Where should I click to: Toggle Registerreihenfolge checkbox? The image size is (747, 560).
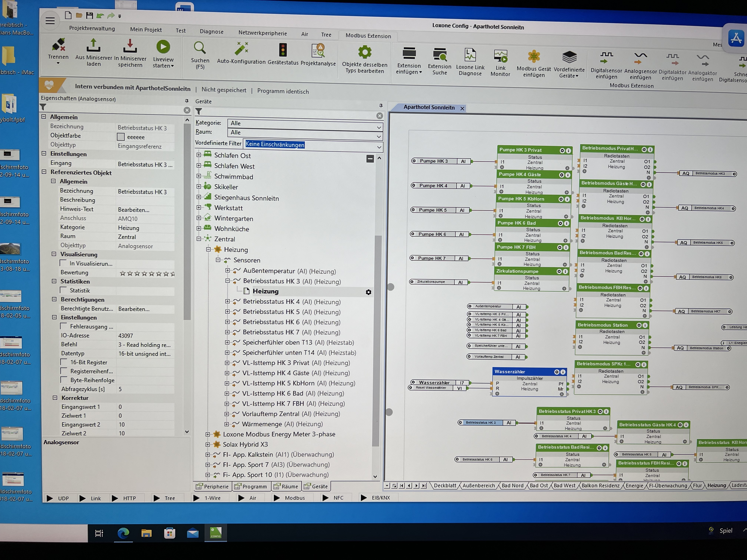(x=64, y=371)
